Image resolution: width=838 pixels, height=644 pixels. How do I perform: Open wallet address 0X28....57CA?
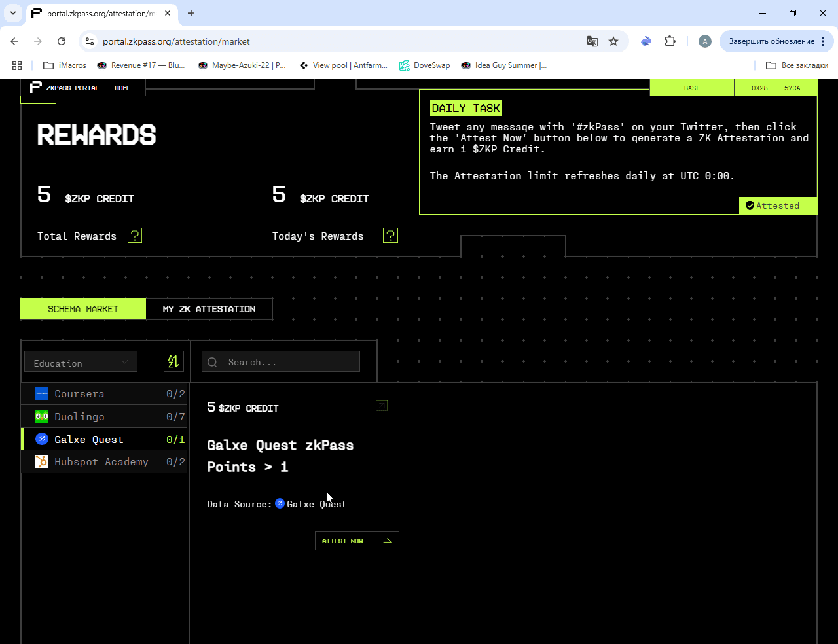776,88
